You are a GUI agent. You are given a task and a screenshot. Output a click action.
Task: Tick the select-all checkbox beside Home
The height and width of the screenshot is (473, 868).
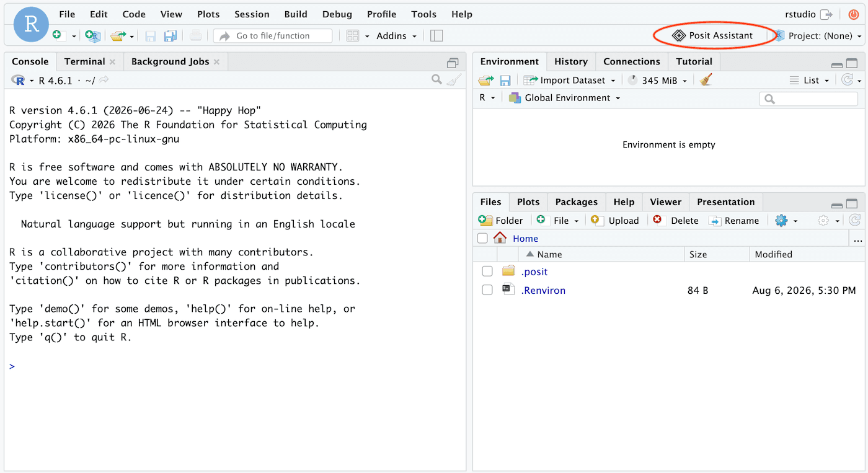[x=482, y=238]
